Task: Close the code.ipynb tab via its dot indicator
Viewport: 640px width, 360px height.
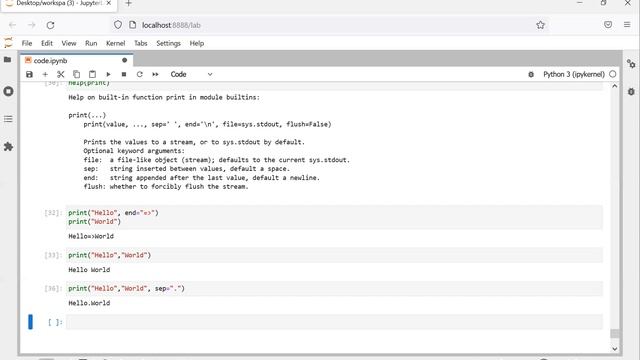Action: [x=124, y=60]
